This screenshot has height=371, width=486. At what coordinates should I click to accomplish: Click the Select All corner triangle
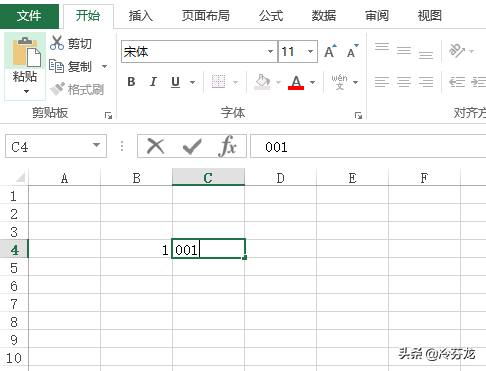tap(20, 177)
